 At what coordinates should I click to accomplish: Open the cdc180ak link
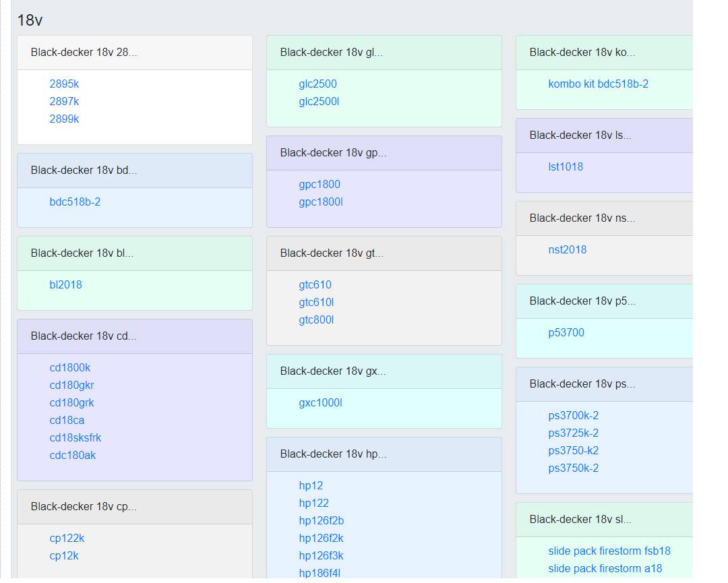72,456
